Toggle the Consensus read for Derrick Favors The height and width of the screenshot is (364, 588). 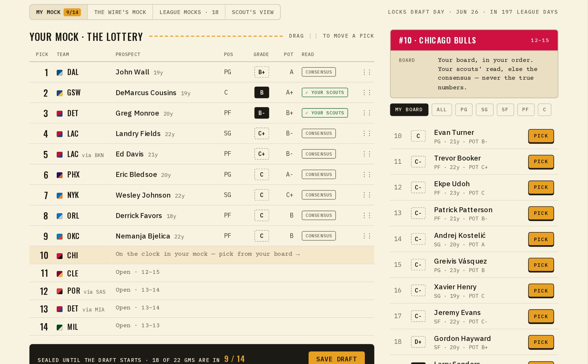click(319, 215)
